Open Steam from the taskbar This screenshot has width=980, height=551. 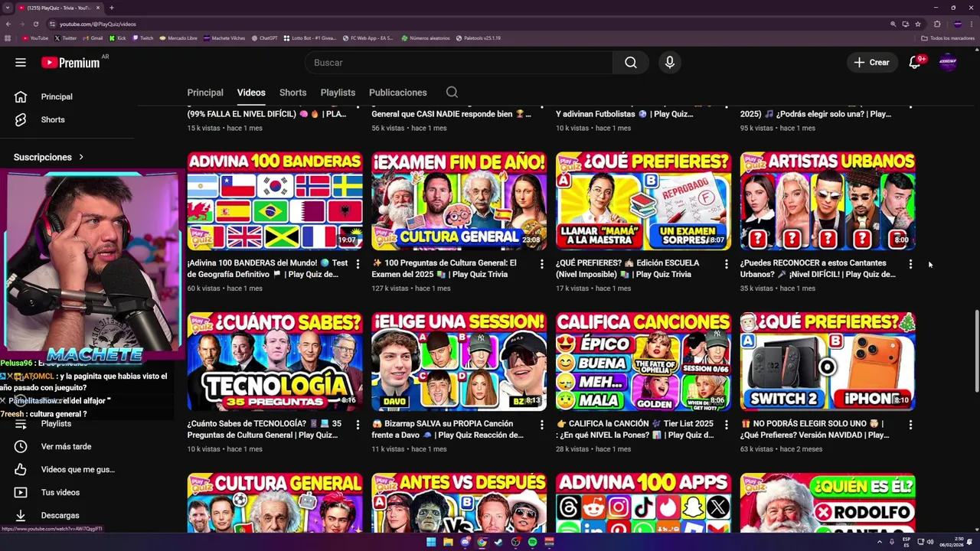click(x=498, y=542)
